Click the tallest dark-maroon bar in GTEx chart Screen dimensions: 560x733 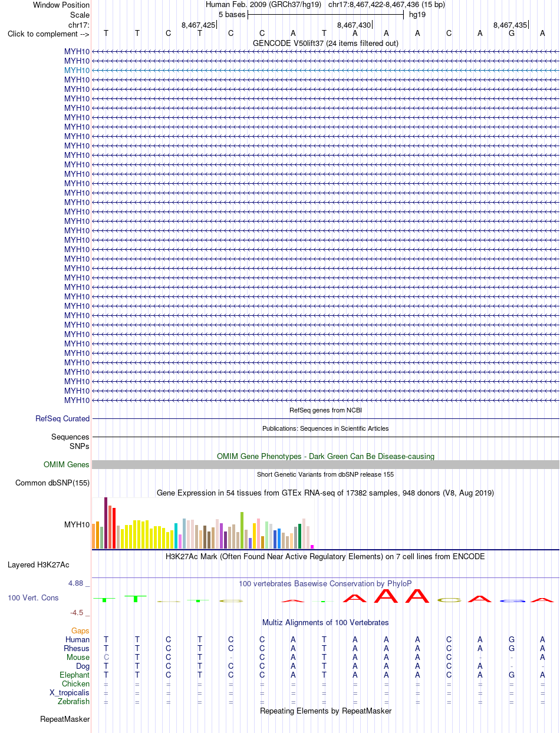(106, 523)
